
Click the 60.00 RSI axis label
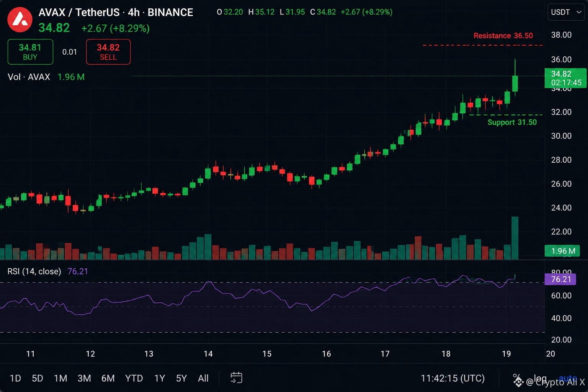pos(561,296)
